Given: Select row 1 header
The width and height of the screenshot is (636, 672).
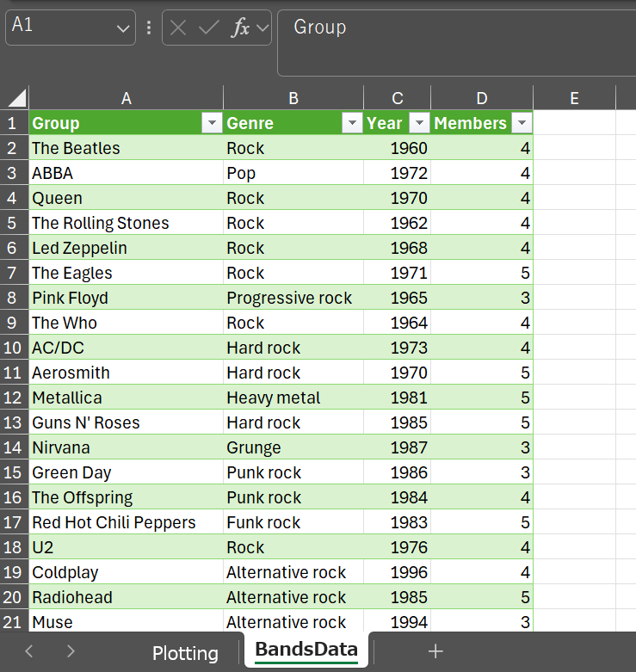Looking at the screenshot, I should [x=14, y=123].
